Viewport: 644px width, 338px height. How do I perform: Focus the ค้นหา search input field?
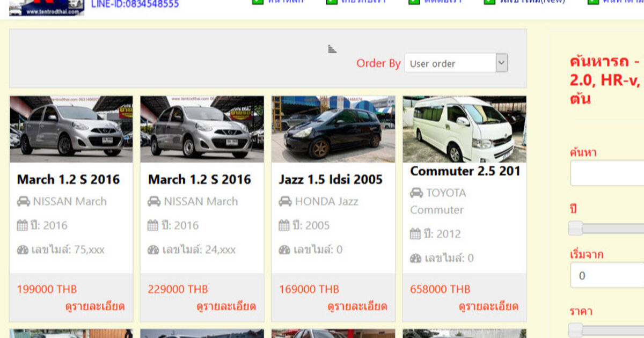(607, 173)
